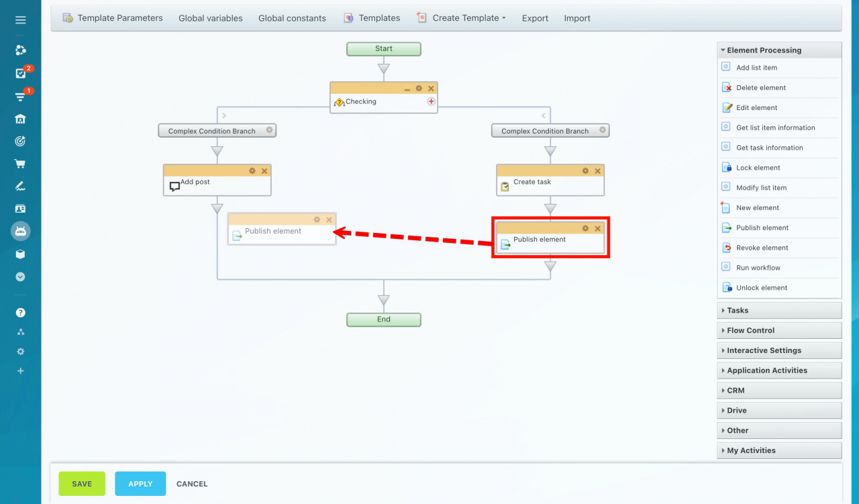Click Import in the toolbar
859x504 pixels.
[577, 18]
